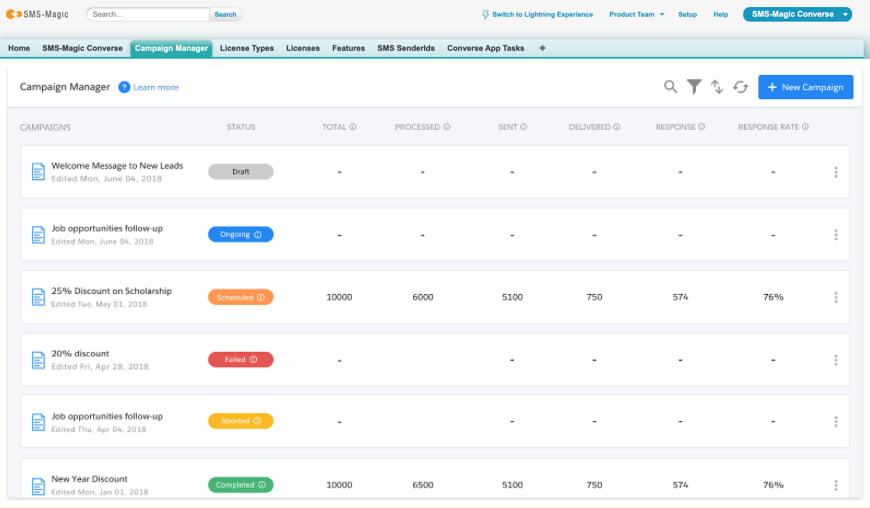Click the Aborted status badge
Viewport: 870px width, 508px height.
pyautogui.click(x=241, y=421)
